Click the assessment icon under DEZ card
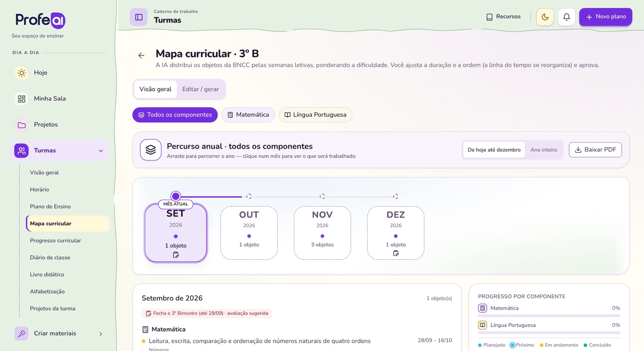 [x=396, y=253]
